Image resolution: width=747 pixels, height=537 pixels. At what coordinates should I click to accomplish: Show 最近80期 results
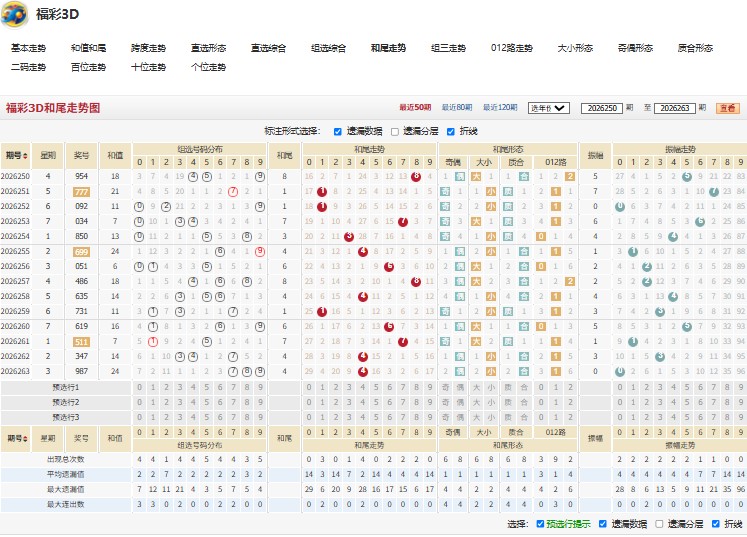[457, 108]
